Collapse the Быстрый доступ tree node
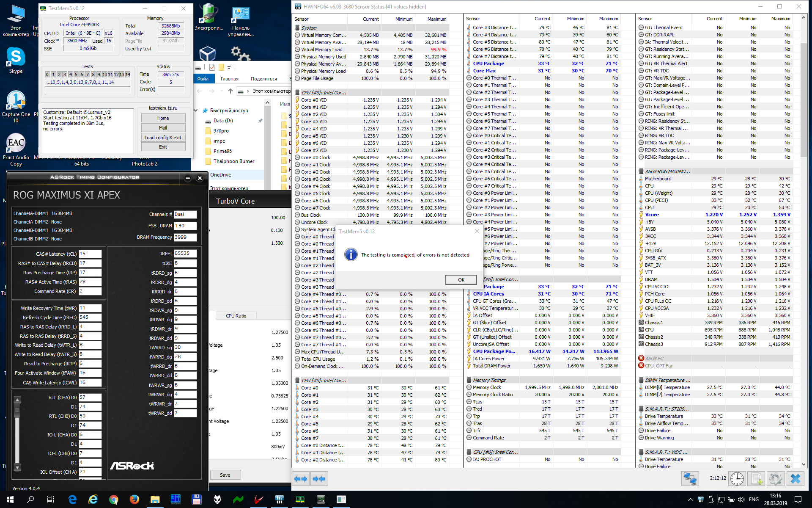This screenshot has height=508, width=812. 196,110
